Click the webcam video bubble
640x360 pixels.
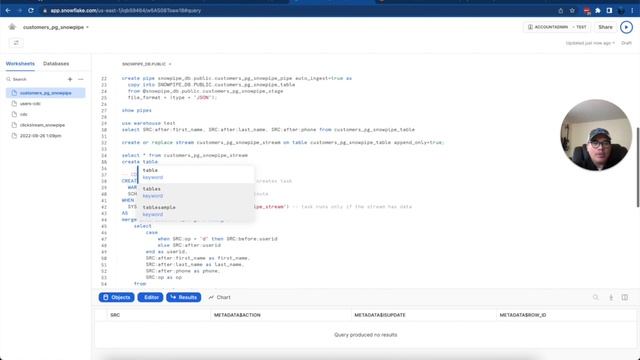596,135
